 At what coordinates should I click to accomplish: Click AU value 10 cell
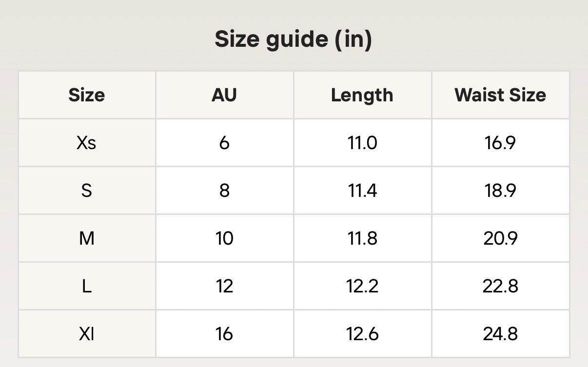(x=224, y=238)
